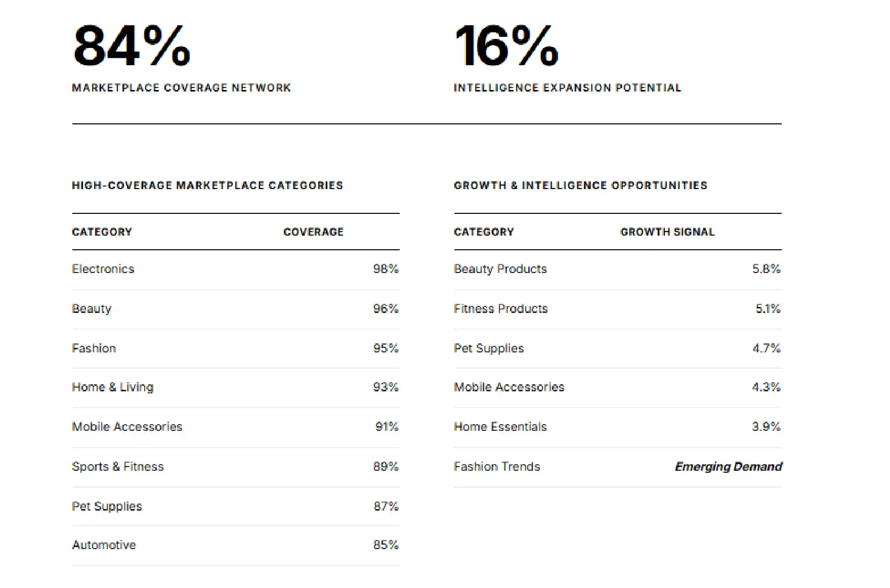This screenshot has width=890, height=588.
Task: Click the Fitness Products row
Action: tap(618, 309)
